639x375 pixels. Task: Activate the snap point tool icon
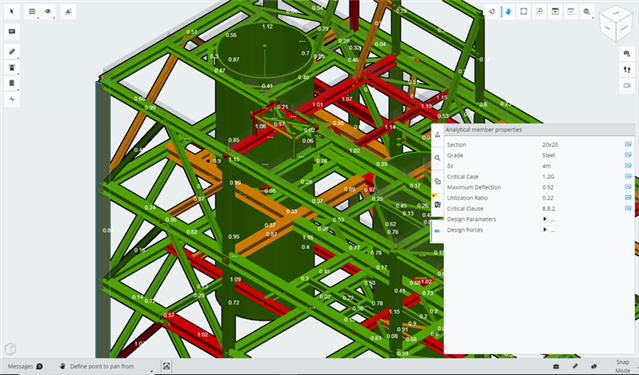coord(68,11)
